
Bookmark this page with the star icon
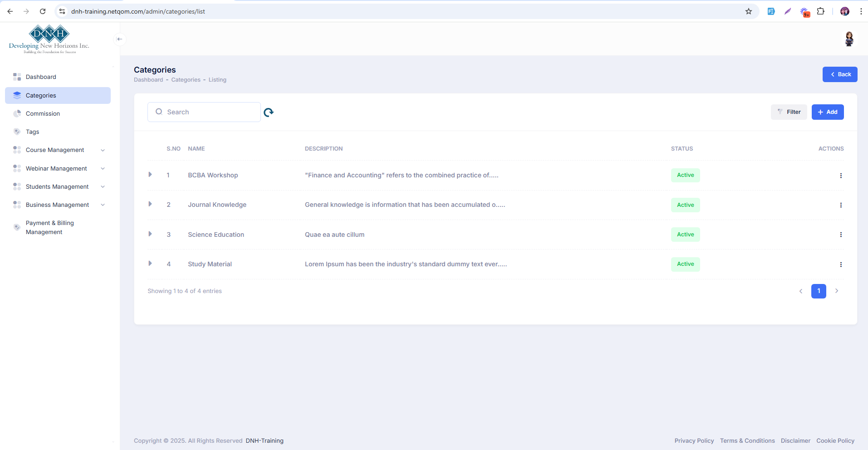pyautogui.click(x=749, y=11)
